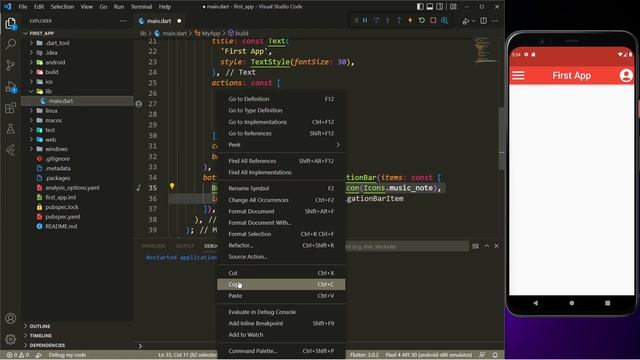
Task: Select Cut from the context menu
Action: [281, 273]
